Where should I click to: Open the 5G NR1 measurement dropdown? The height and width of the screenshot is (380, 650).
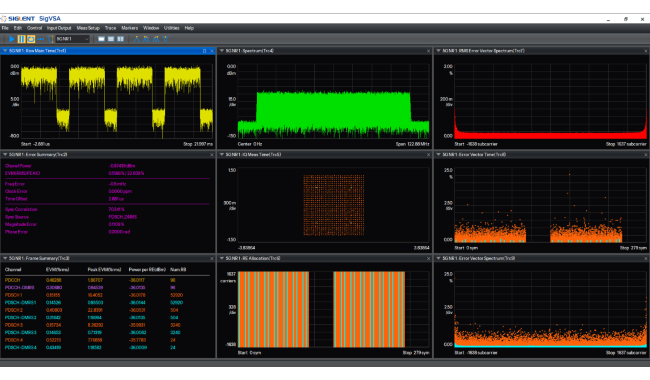point(73,39)
